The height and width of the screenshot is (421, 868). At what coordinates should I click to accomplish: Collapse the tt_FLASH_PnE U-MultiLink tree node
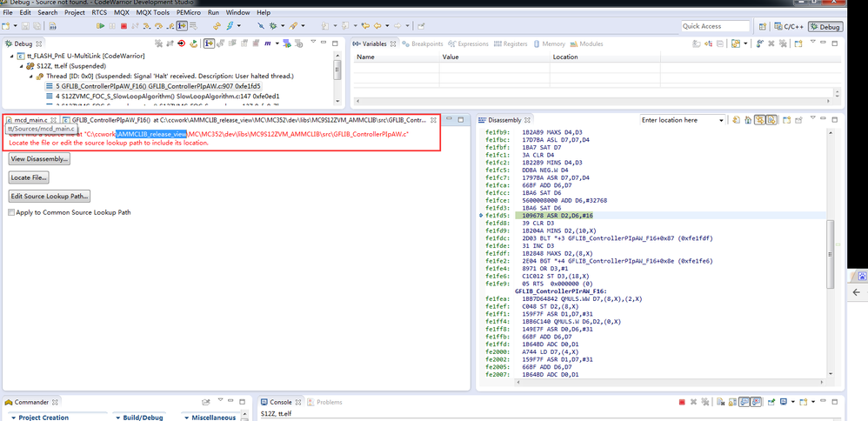click(12, 56)
